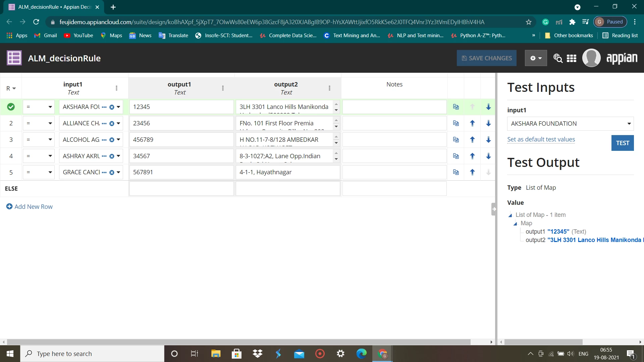This screenshot has width=644, height=362.
Task: Open the Chrome extensions puzzle icon
Action: click(572, 22)
